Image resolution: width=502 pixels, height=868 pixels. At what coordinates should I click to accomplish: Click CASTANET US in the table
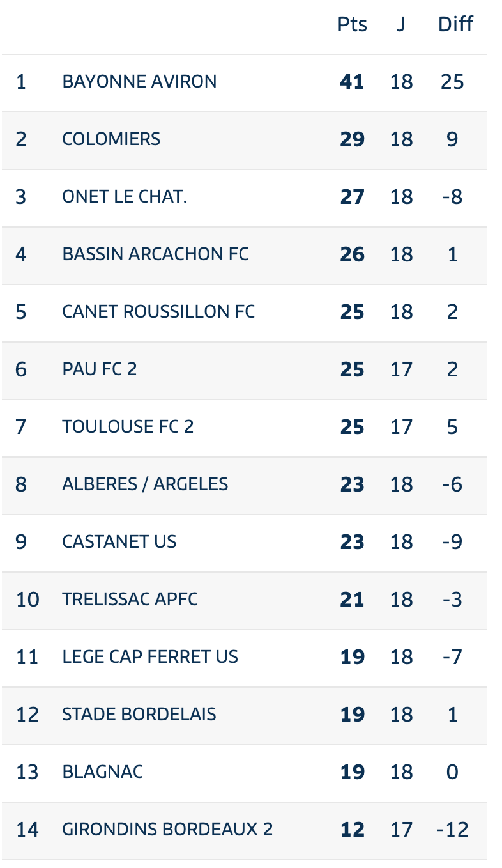coord(119,542)
